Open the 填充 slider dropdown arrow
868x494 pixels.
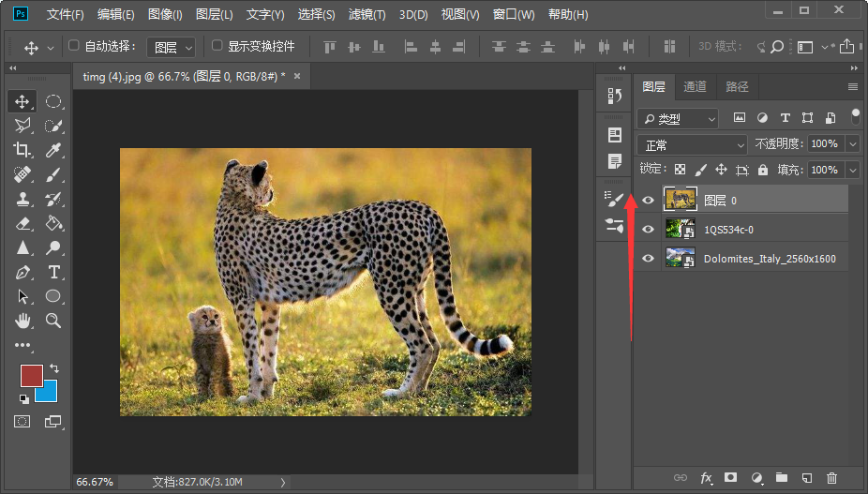tap(852, 170)
